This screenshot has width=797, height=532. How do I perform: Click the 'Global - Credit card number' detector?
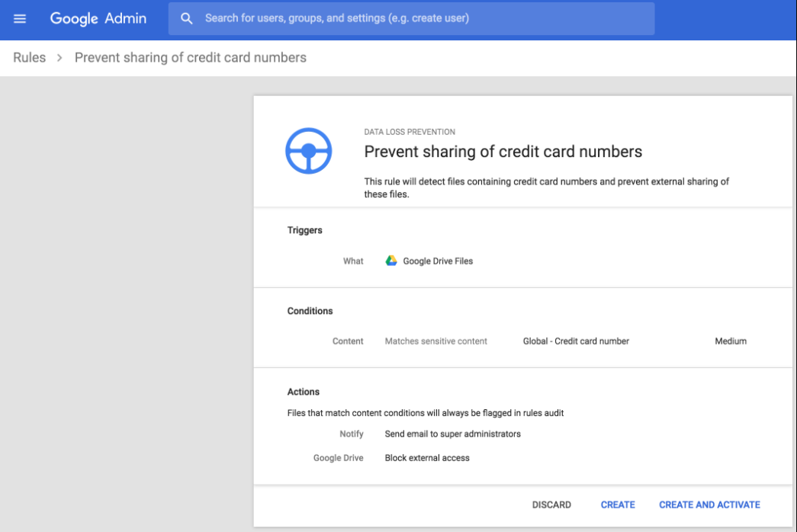pos(576,341)
